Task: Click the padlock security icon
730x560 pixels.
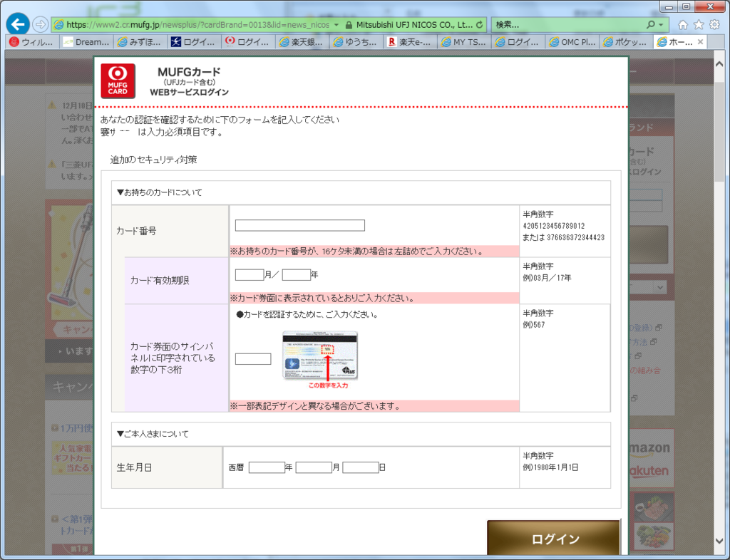Action: (x=349, y=25)
